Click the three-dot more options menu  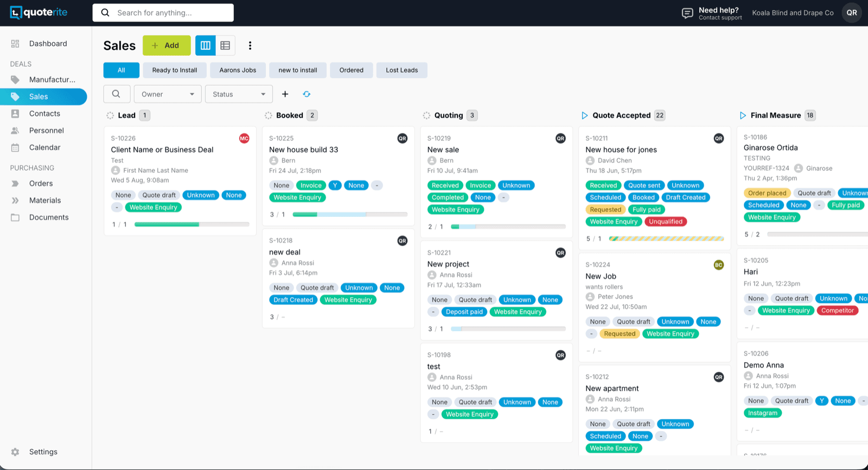click(250, 46)
